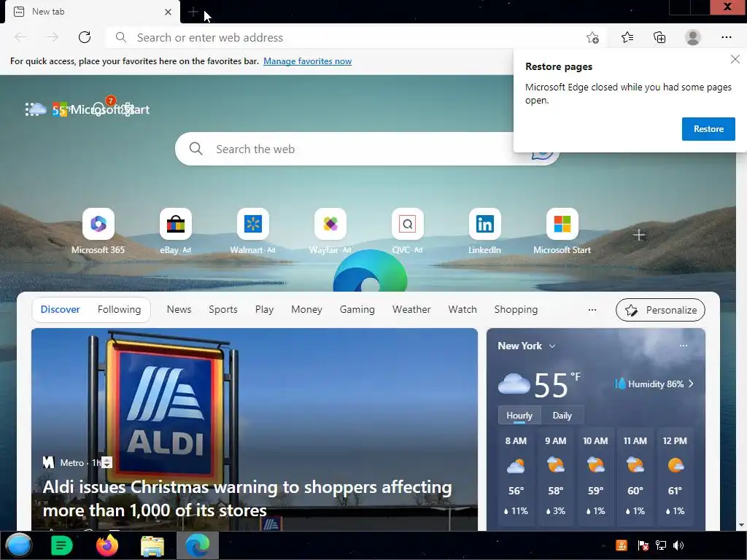Click the Personalize button
The width and height of the screenshot is (747, 560).
click(x=660, y=310)
